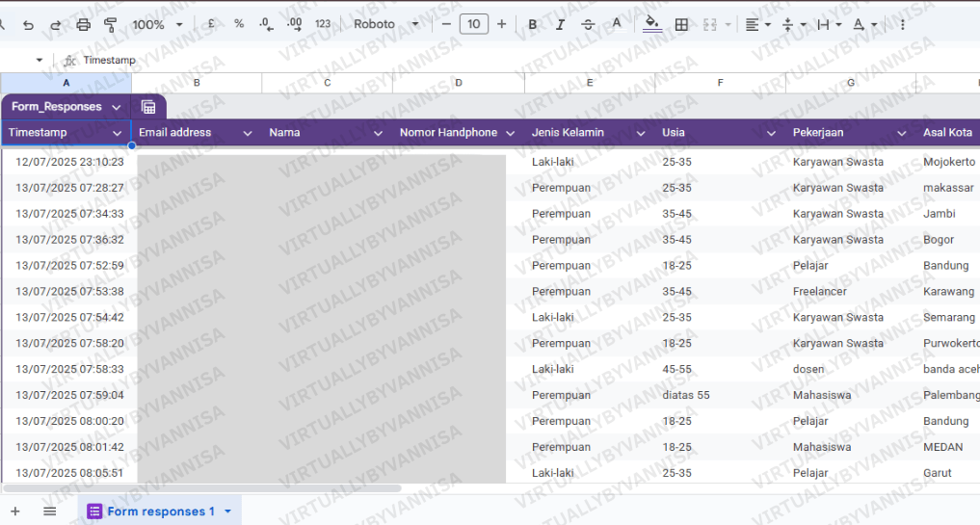Screen dimensions: 980x525
Task: Click the Print icon
Action: (83, 24)
